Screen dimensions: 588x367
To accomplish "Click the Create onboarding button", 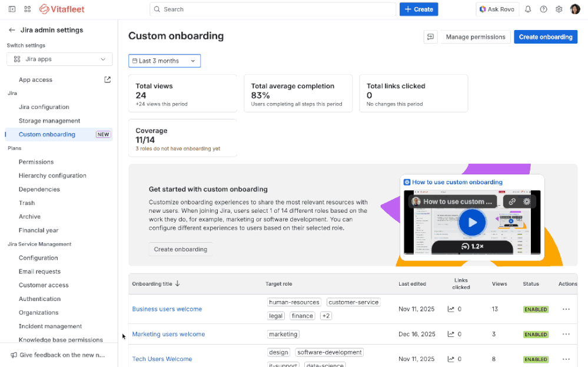I will pos(545,37).
